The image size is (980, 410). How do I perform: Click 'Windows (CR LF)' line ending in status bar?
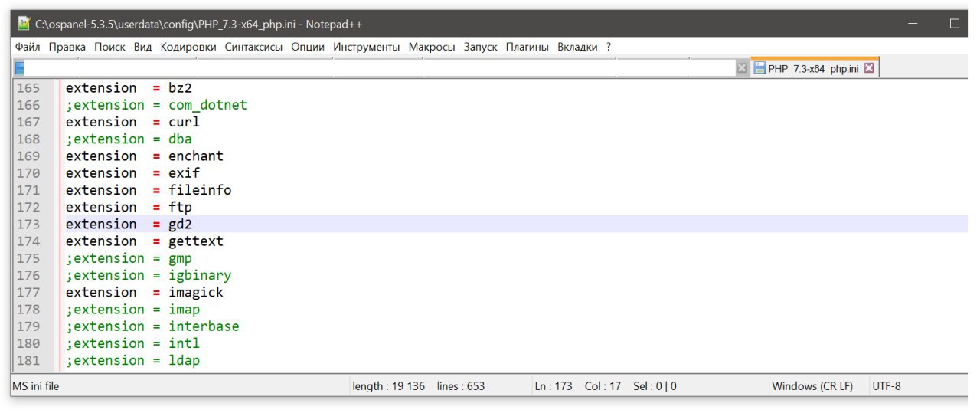coord(812,386)
